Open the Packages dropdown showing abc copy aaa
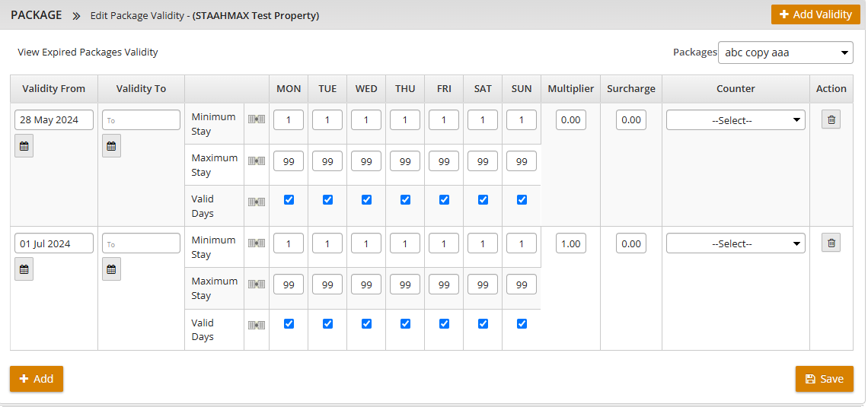 tap(785, 52)
